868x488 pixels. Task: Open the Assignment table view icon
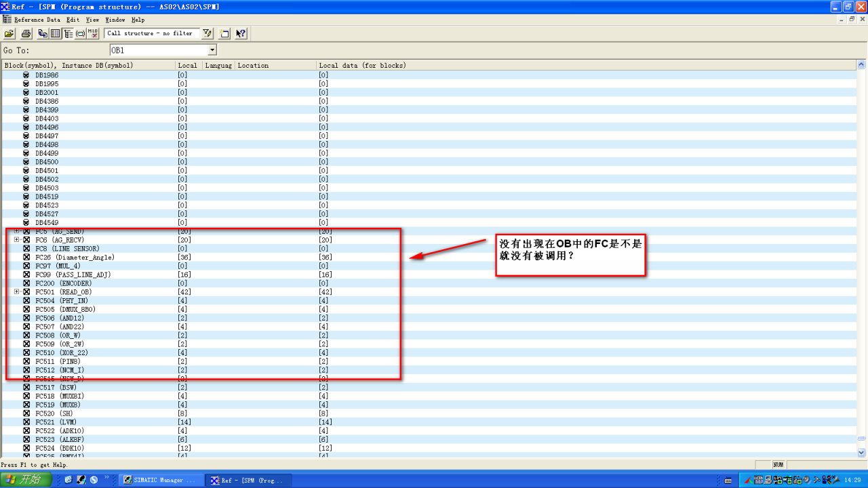[x=56, y=33]
